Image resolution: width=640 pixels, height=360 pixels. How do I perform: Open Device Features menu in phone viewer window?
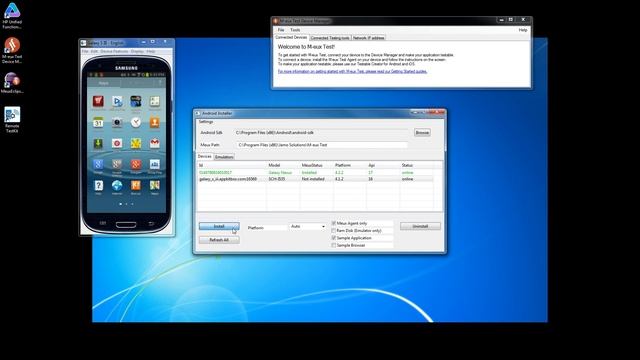114,51
